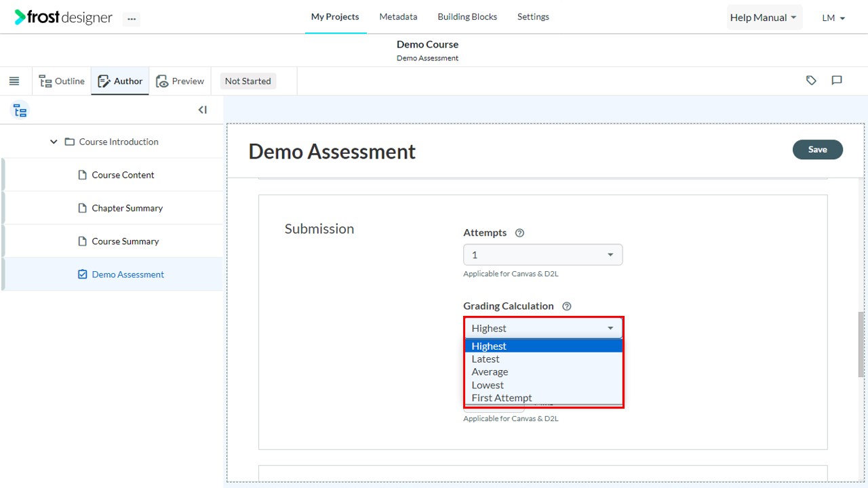The height and width of the screenshot is (488, 868).
Task: Click the Not Started status button
Action: 248,81
